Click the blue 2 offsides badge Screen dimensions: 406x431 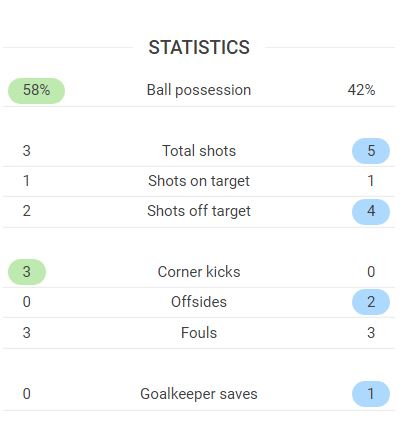click(x=371, y=302)
